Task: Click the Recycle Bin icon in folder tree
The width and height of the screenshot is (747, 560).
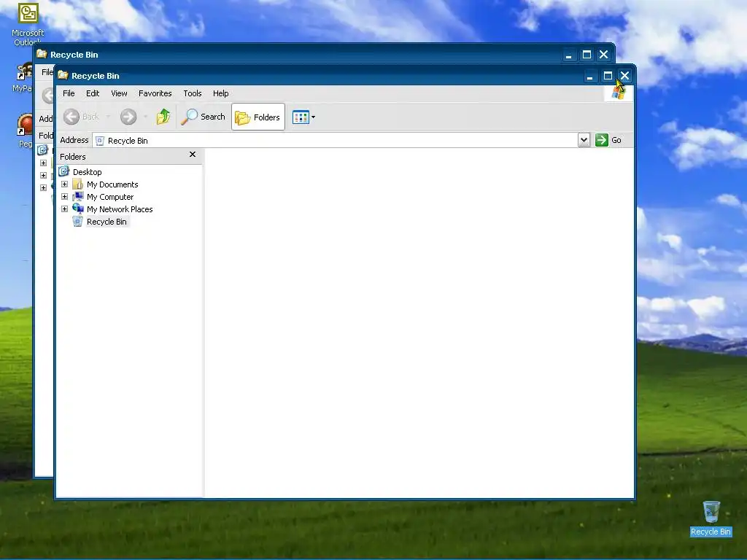Action: tap(77, 222)
